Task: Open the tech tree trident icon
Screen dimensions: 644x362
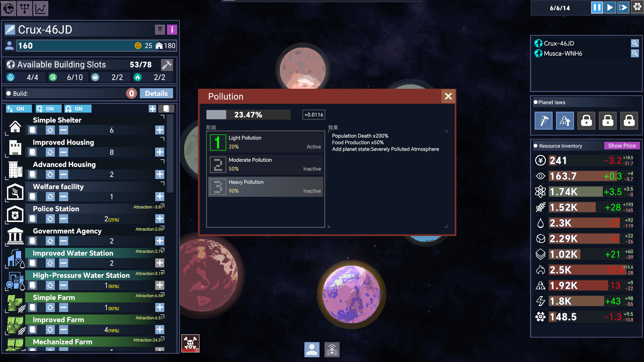Action: pyautogui.click(x=25, y=9)
